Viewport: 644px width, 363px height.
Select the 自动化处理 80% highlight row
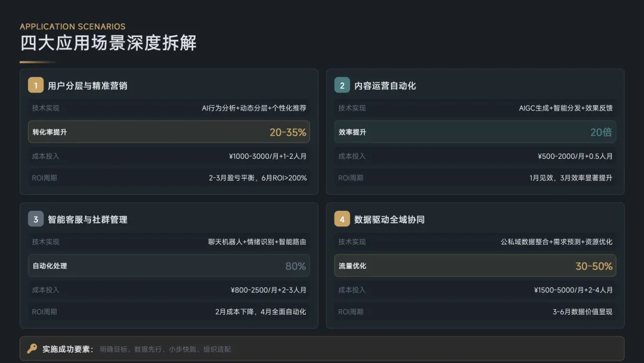pos(169,266)
